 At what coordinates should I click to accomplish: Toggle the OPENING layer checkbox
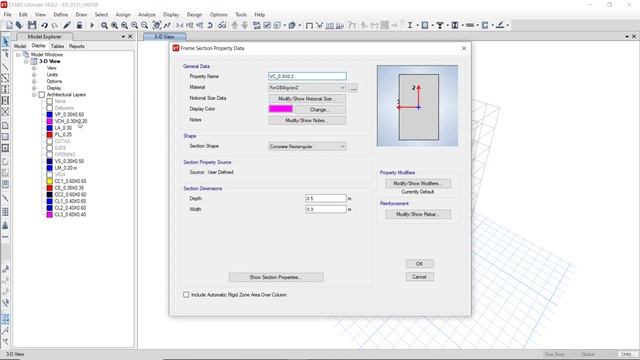coord(49,154)
